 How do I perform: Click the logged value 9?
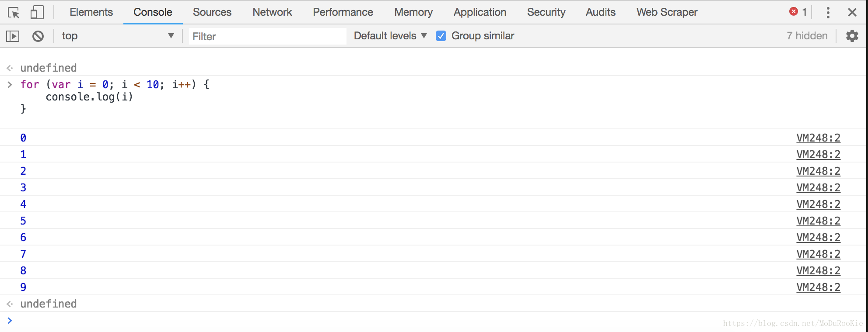[23, 287]
